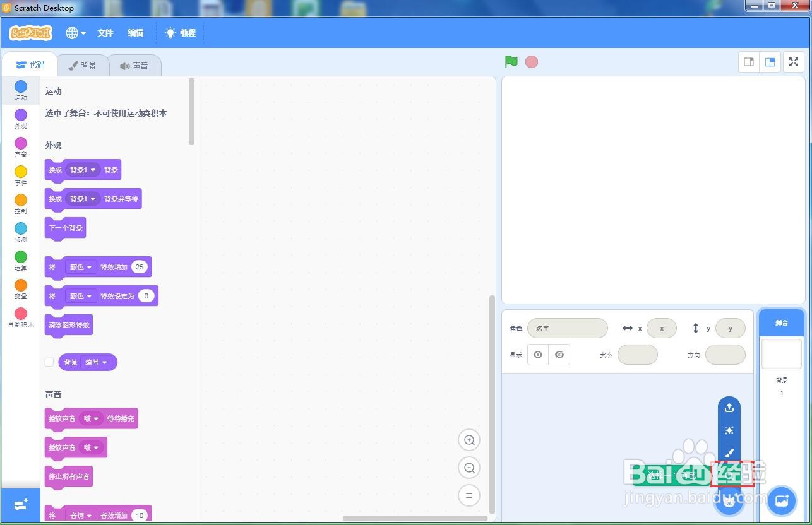The height and width of the screenshot is (525, 812).
Task: Tick the 背景 编号 reporter checkbox
Action: [x=49, y=362]
